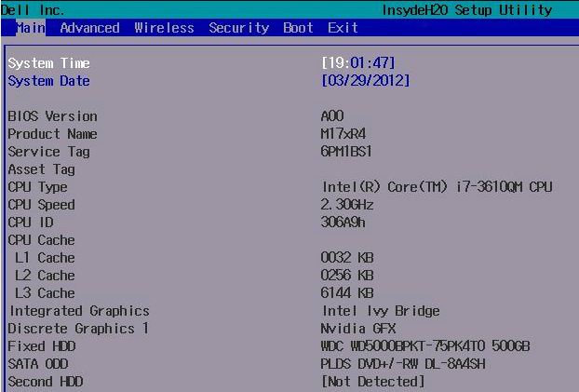Image resolution: width=579 pixels, height=392 pixels.
Task: Click the Not Detected value
Action: point(373,381)
